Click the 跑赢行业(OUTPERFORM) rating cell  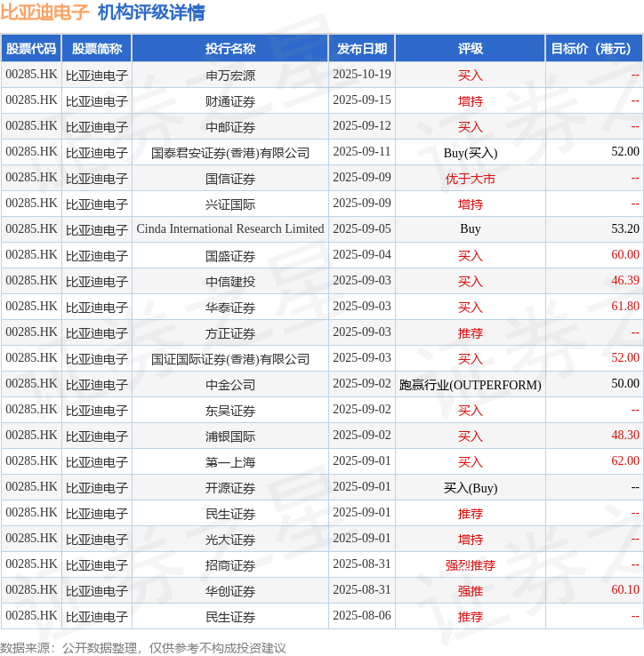coord(471,385)
